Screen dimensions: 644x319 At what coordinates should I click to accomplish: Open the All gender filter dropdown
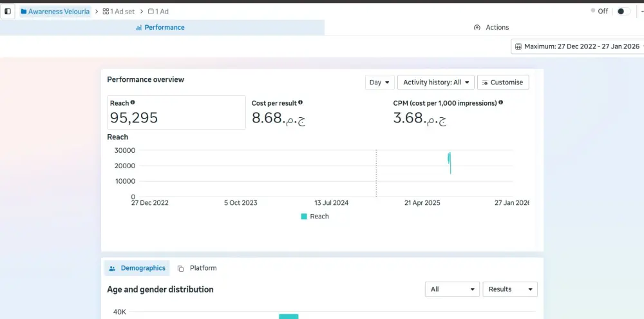(x=452, y=289)
